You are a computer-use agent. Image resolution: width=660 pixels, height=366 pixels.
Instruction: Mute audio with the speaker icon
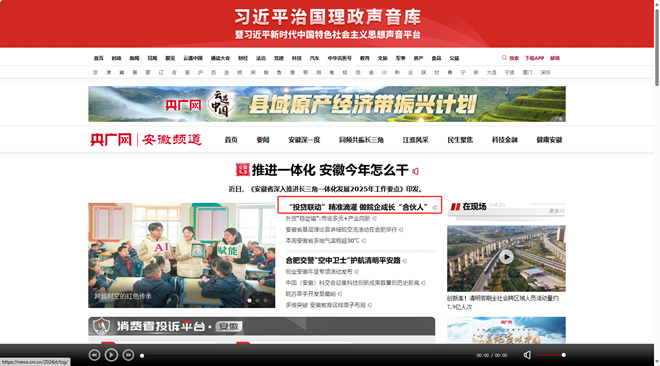click(x=527, y=355)
